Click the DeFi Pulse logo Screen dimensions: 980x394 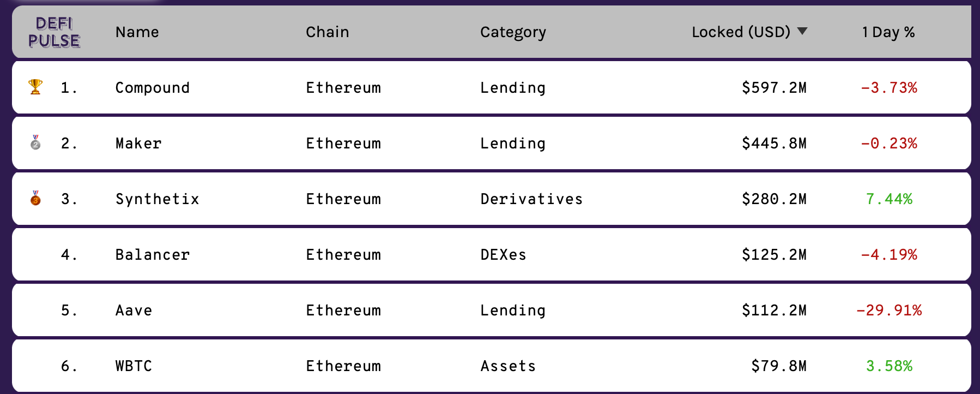[x=54, y=32]
